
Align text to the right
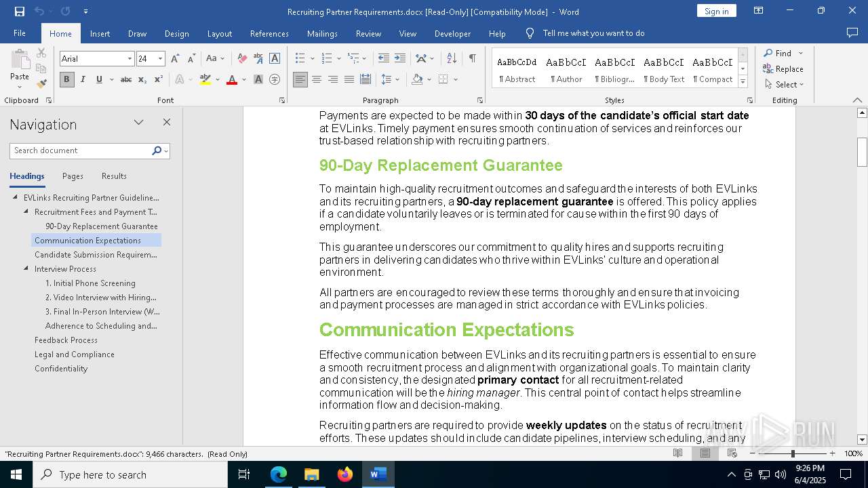pyautogui.click(x=333, y=79)
